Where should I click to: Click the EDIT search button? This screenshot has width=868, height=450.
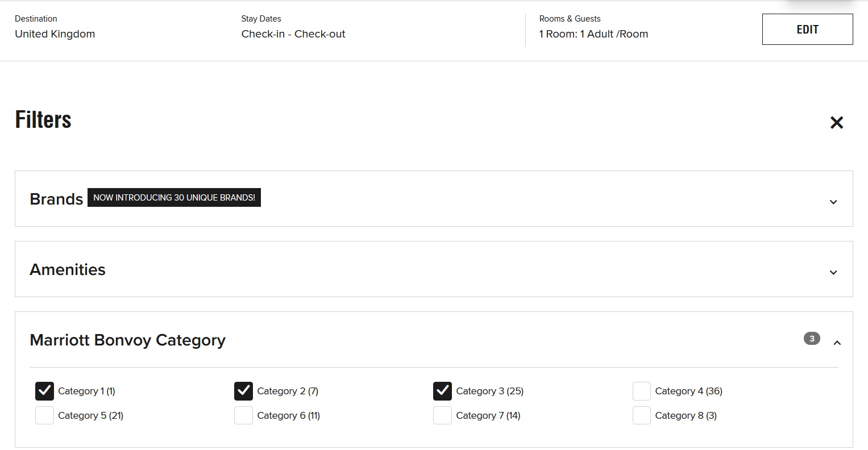point(807,30)
